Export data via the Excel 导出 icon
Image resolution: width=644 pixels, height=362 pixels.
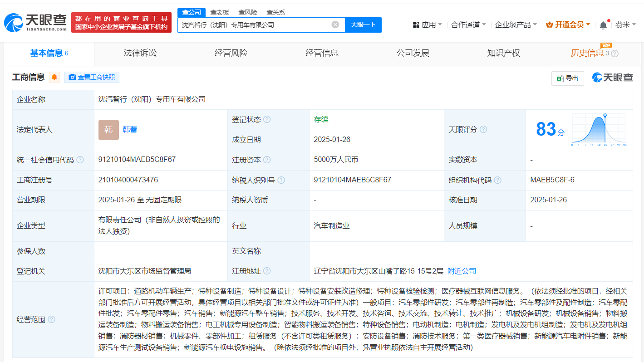click(567, 78)
